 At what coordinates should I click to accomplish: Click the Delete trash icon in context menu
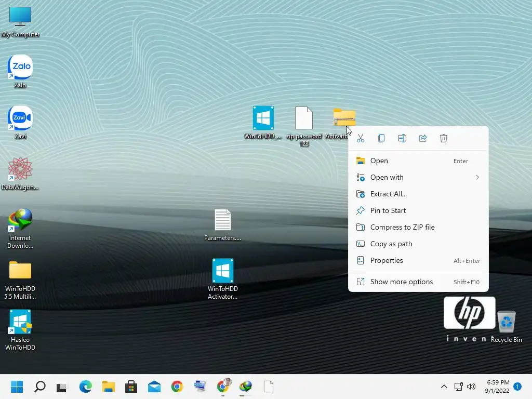(x=444, y=138)
